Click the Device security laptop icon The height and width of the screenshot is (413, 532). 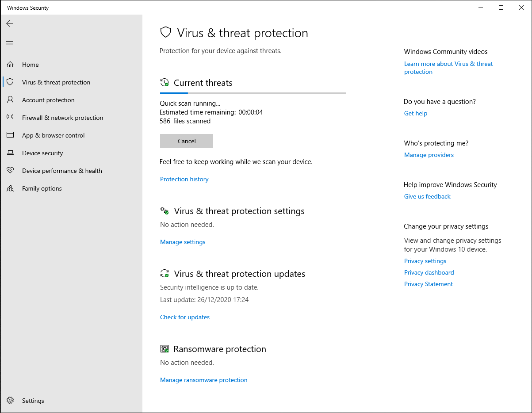click(10, 153)
